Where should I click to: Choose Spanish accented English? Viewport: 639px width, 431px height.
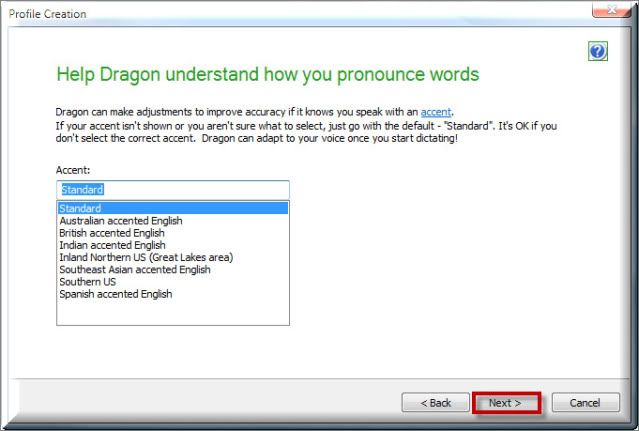tap(173, 294)
